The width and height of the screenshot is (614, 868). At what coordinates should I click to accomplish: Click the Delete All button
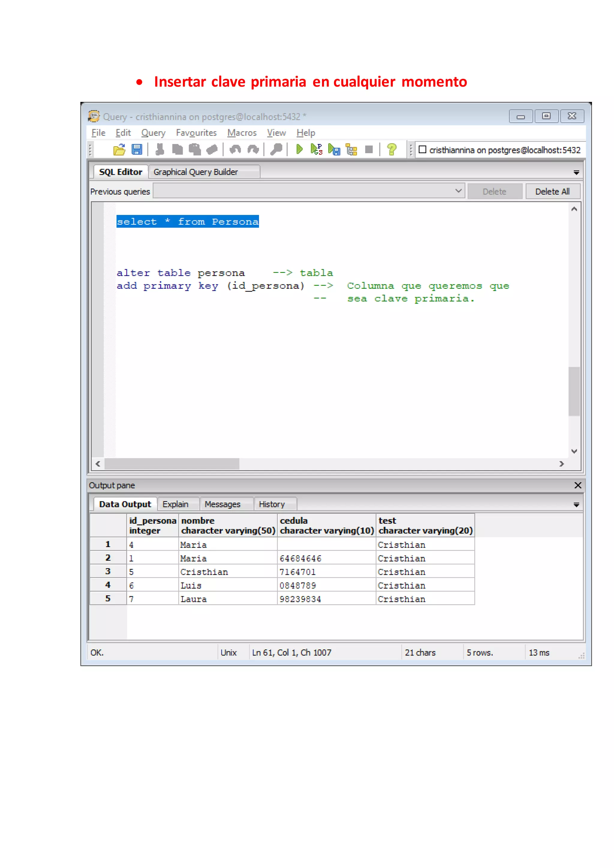[x=552, y=191]
